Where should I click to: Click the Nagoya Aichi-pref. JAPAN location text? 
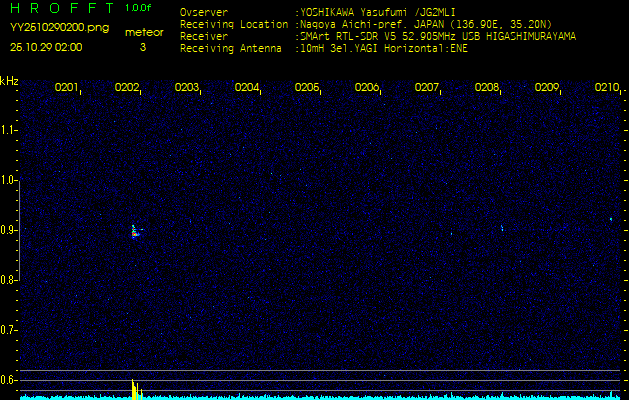(426, 24)
